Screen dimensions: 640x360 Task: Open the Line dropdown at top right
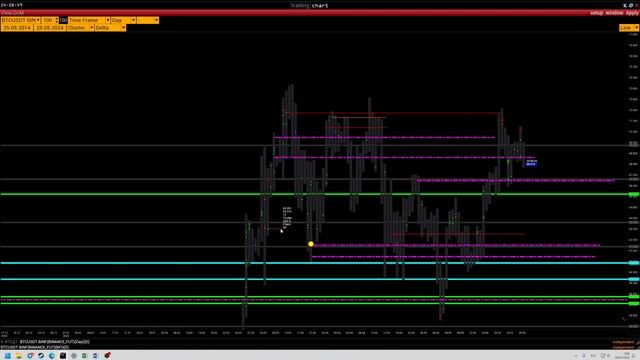tap(629, 28)
